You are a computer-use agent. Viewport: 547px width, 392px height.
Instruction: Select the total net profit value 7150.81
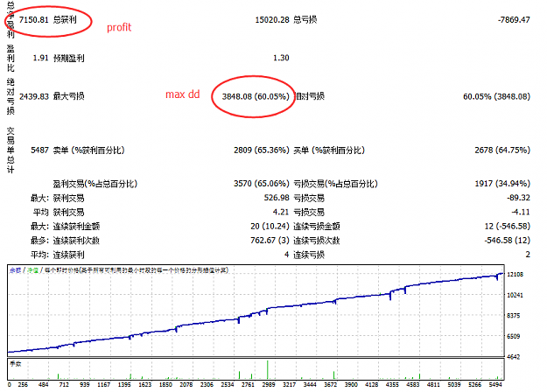point(33,19)
